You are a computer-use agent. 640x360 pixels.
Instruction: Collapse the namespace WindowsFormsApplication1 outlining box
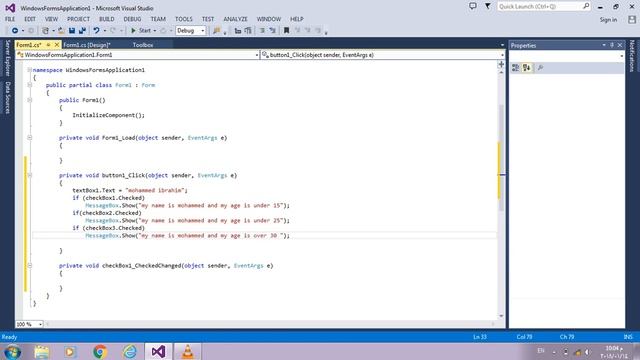click(x=29, y=70)
